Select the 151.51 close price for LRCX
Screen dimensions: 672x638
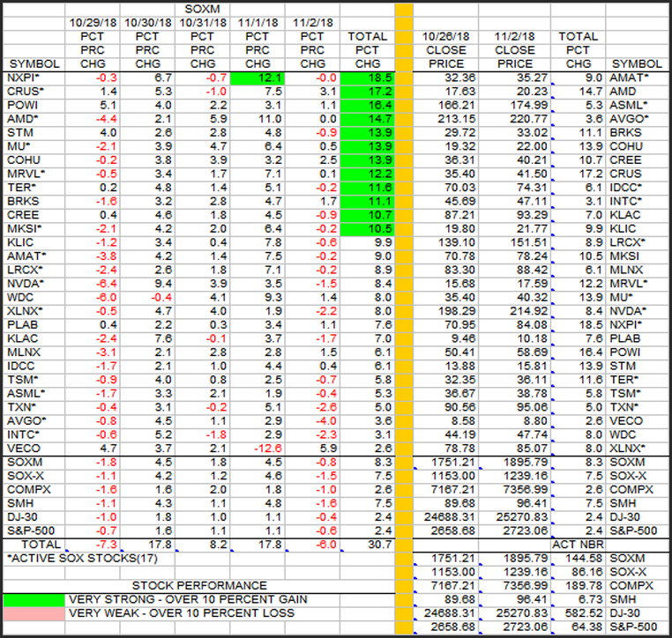pos(528,242)
